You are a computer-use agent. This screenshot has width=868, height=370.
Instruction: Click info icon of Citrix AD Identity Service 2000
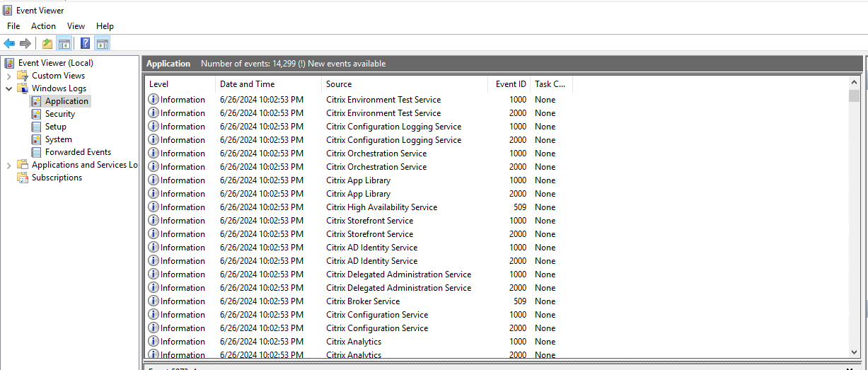click(x=154, y=261)
